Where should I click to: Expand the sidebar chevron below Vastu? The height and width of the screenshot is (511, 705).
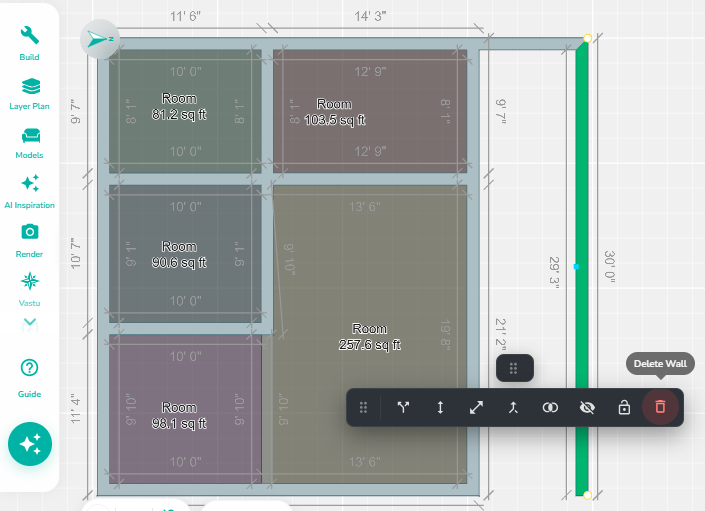(30, 324)
